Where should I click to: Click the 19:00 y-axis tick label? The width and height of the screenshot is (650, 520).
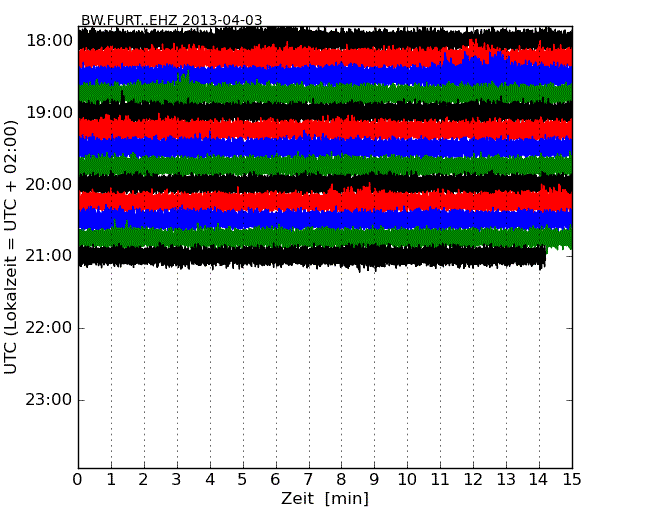pos(49,112)
